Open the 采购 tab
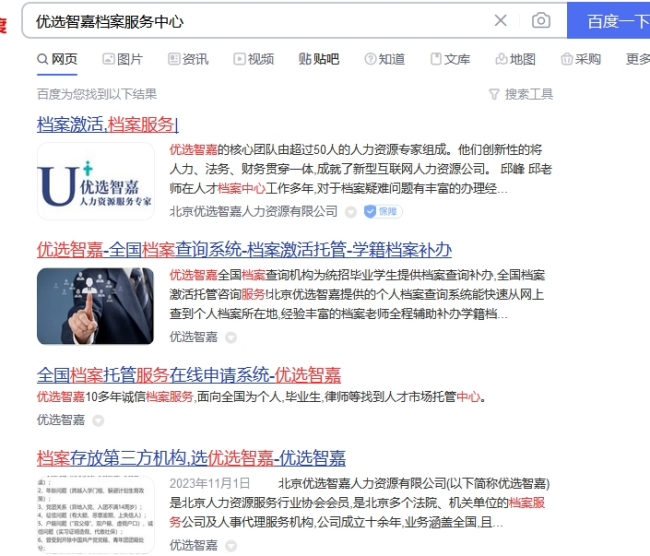 pos(581,59)
